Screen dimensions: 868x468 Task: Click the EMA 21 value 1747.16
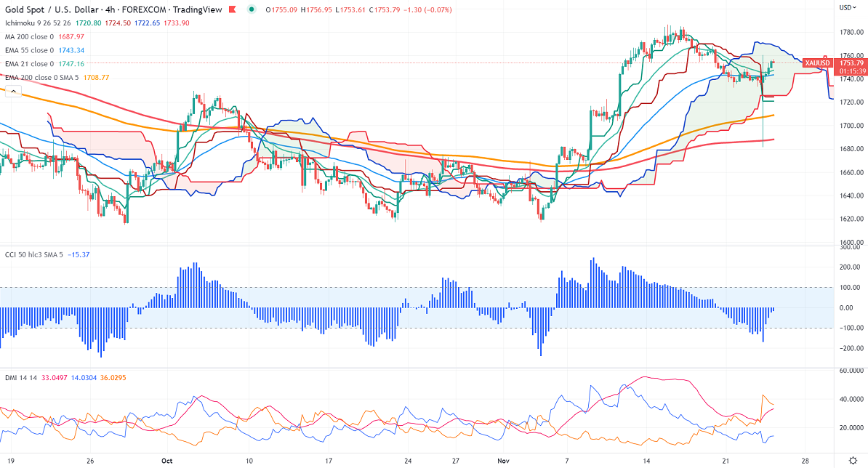click(x=71, y=64)
